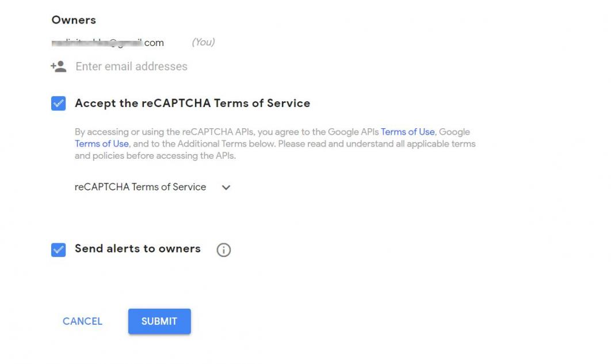This screenshot has height=364, width=611.
Task: Click the downward chevron icon near Terms of Service
Action: 226,187
